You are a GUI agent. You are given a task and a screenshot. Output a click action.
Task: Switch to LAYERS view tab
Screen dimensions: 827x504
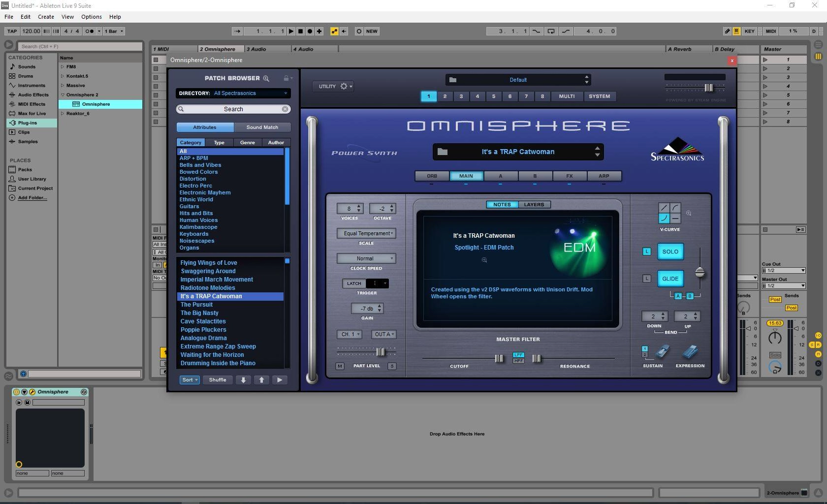(x=534, y=204)
